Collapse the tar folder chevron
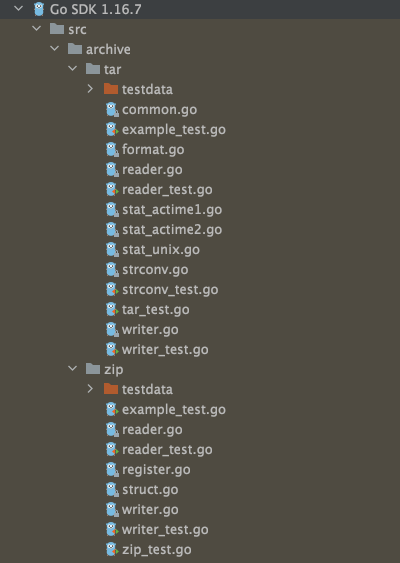This screenshot has height=563, width=400. pos(72,68)
